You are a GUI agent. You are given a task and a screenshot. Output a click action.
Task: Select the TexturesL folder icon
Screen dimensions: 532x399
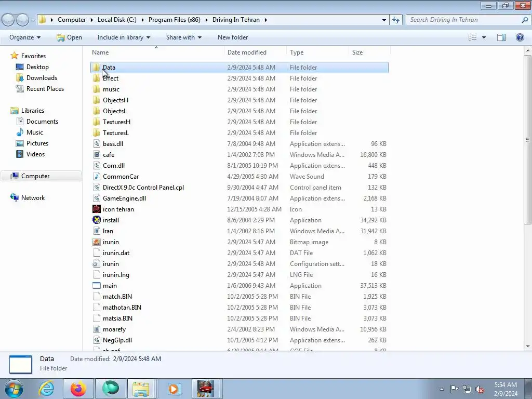(96, 132)
